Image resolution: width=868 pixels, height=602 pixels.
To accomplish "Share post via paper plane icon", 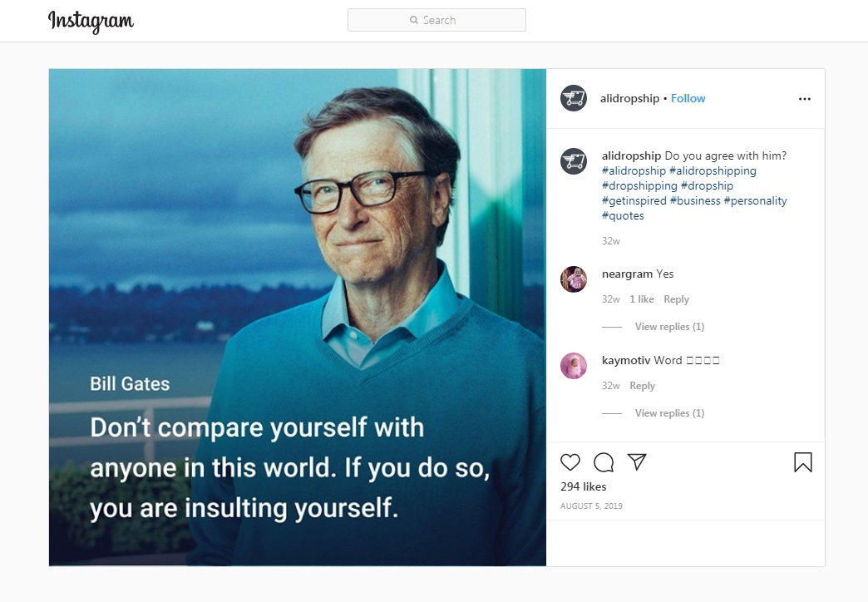I will [637, 462].
